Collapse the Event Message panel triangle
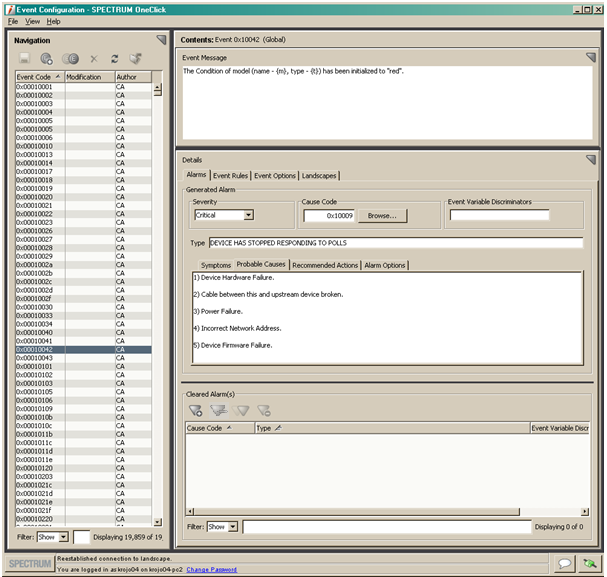 point(591,58)
